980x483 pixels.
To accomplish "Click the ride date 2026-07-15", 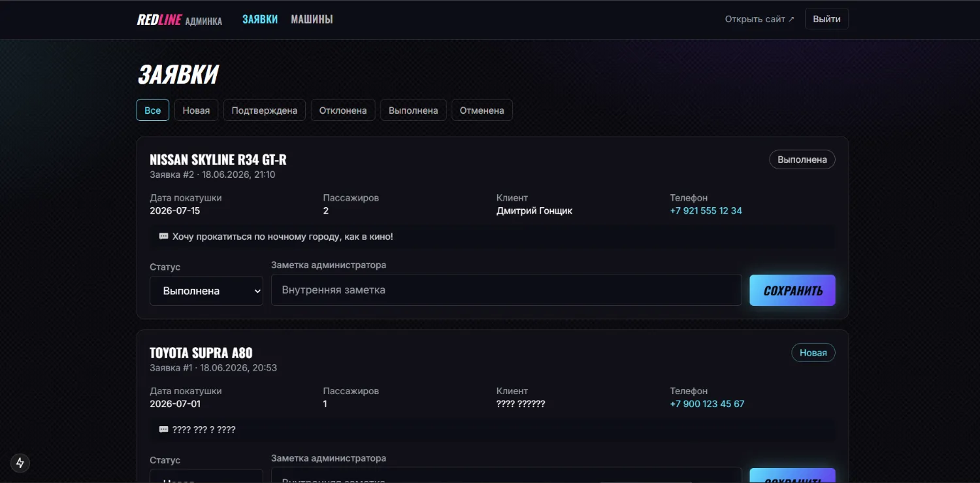I will (x=175, y=210).
